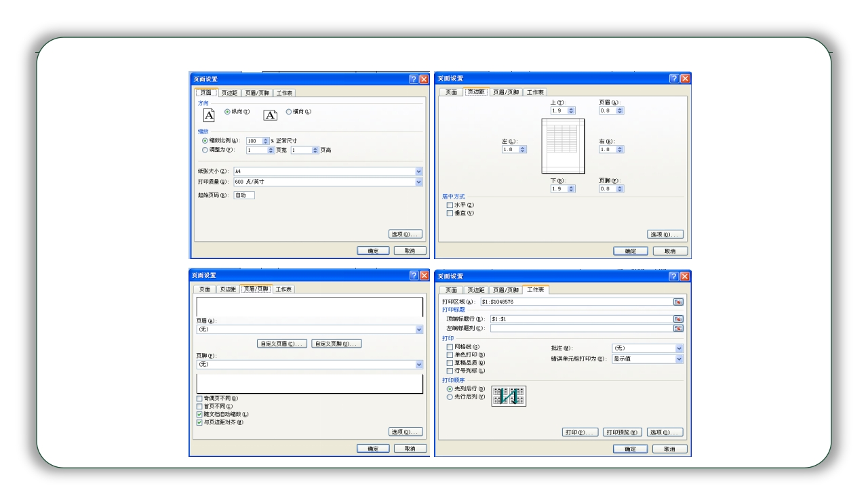868x488 pixels.
Task: Enable the 网格线 printing checkbox
Action: (450, 347)
